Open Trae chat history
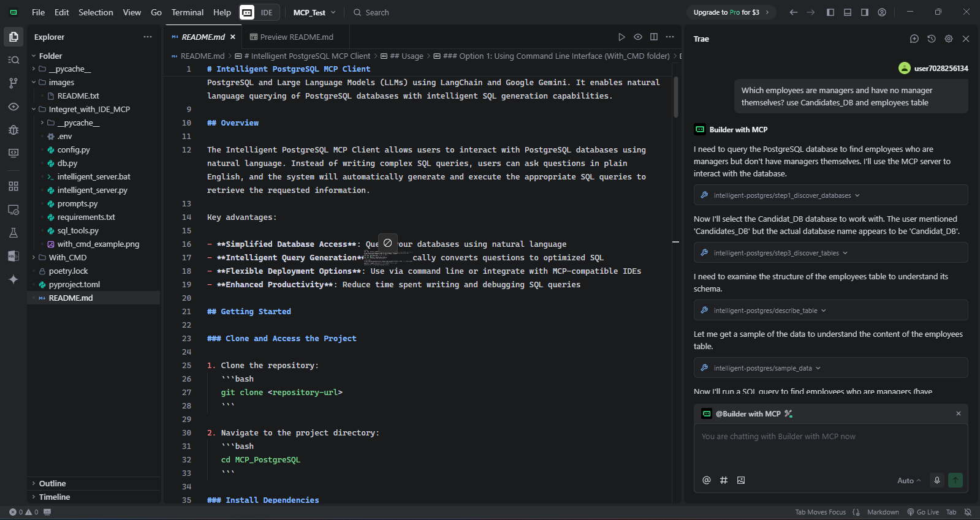The width and height of the screenshot is (980, 520). 932,39
